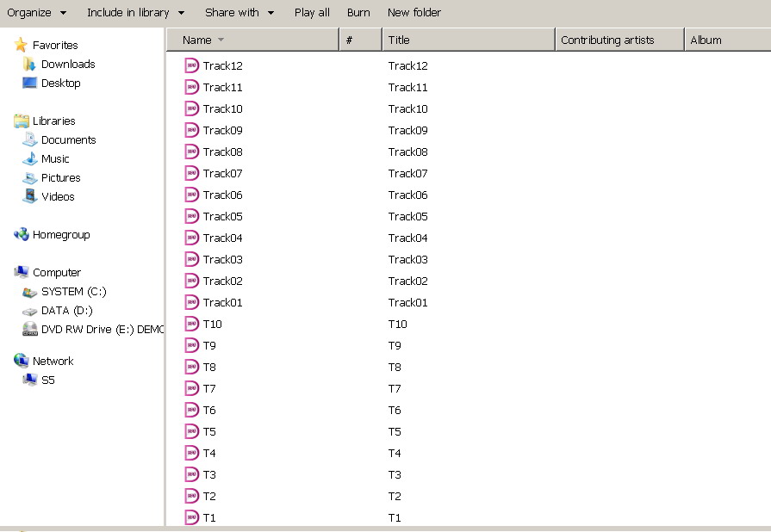The height and width of the screenshot is (532, 771).
Task: Create a New folder from toolbar
Action: pyautogui.click(x=413, y=13)
